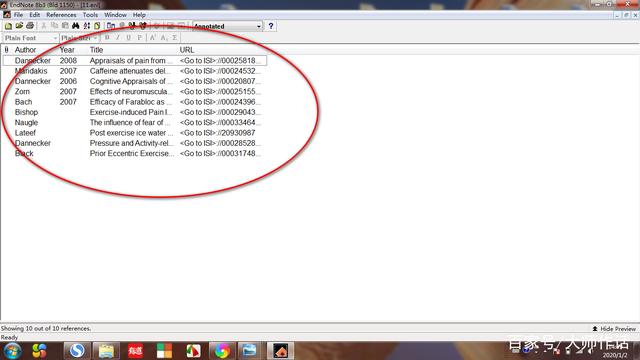Click the Open Library folder icon
This screenshot has width=640, height=360.
click(19, 26)
